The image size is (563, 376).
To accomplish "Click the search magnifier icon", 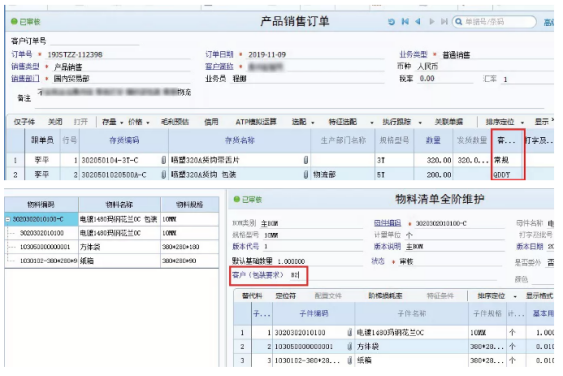I will click(459, 22).
